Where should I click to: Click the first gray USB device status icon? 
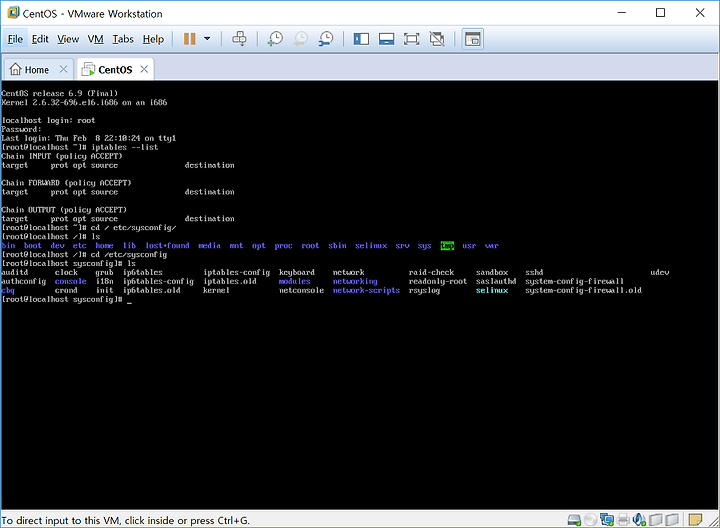655,520
